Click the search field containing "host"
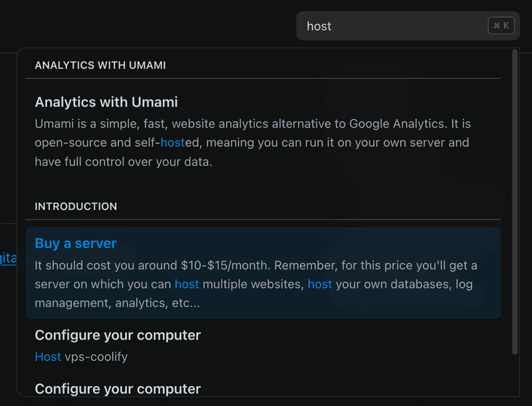The image size is (532, 406). coord(408,26)
